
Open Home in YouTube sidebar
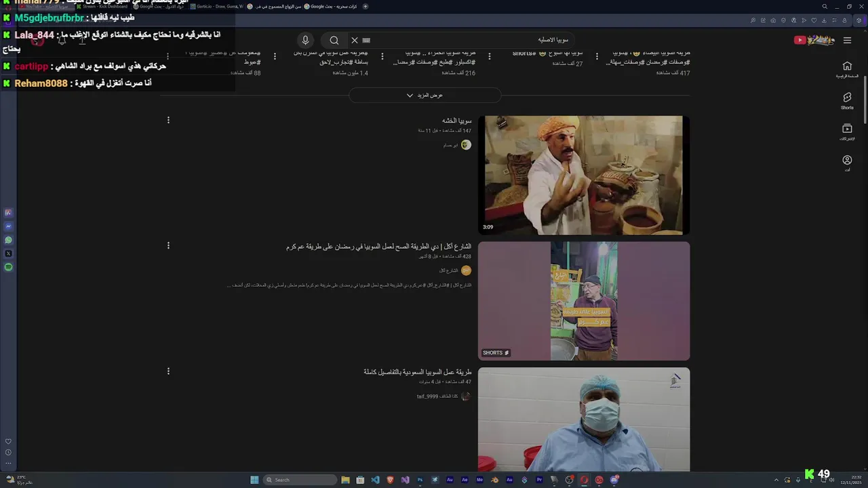pyautogui.click(x=847, y=69)
